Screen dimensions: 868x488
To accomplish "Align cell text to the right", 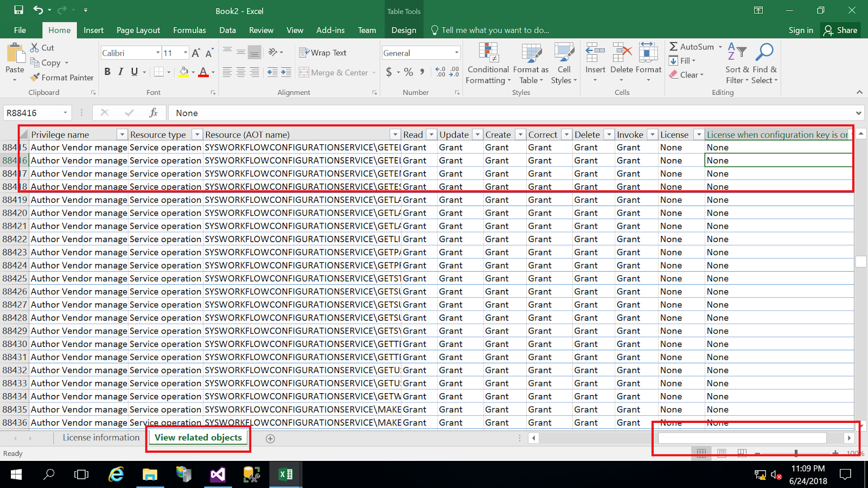I will click(254, 72).
